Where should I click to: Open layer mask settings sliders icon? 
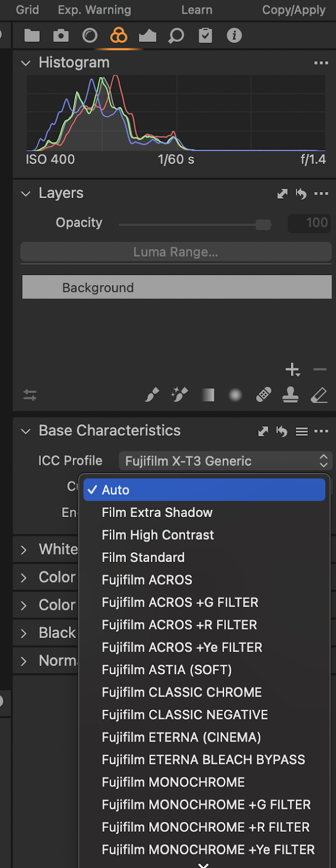pos(30,395)
